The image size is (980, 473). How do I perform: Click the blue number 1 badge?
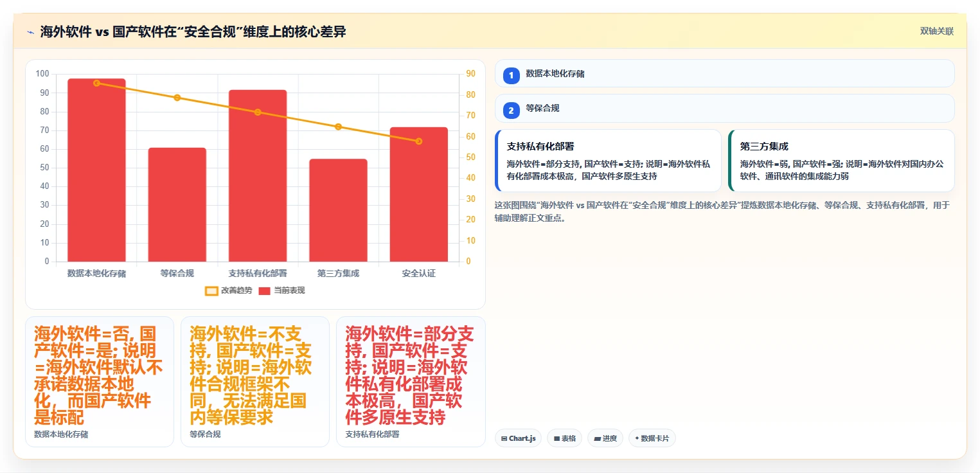click(511, 76)
